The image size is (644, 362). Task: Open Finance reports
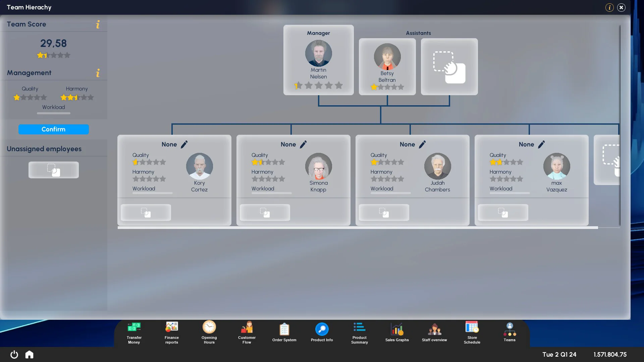171,332
